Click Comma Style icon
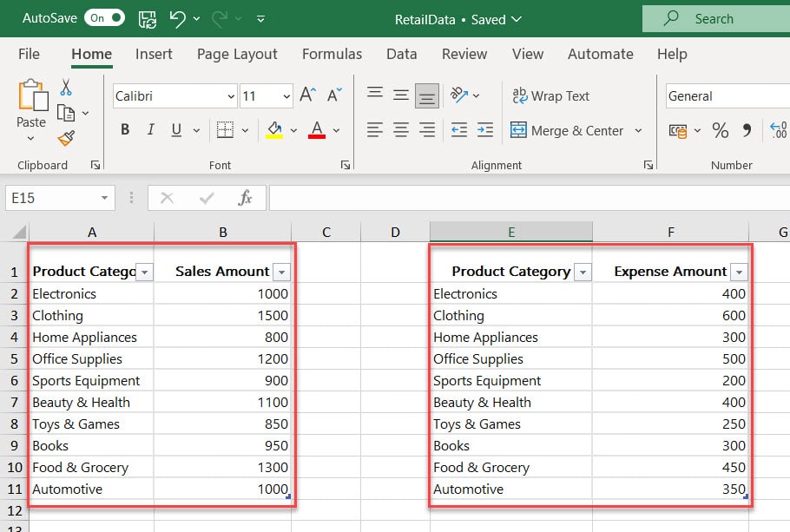This screenshot has height=532, width=790. tap(747, 130)
